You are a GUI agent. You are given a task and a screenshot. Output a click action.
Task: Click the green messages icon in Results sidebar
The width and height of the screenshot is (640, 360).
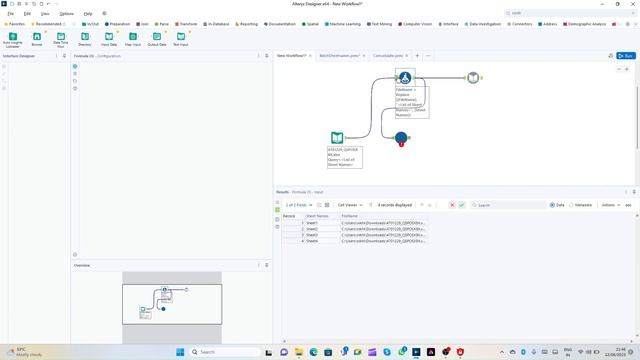tap(278, 209)
